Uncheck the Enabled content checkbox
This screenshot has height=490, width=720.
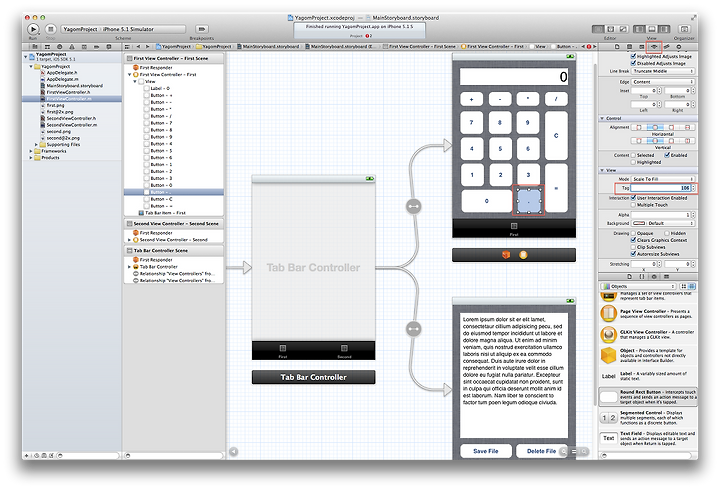667,155
